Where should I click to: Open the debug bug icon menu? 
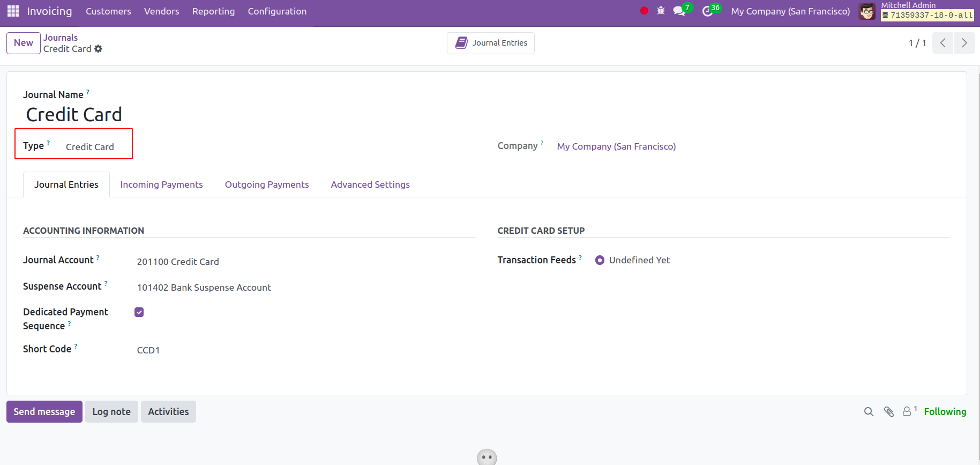tap(661, 11)
